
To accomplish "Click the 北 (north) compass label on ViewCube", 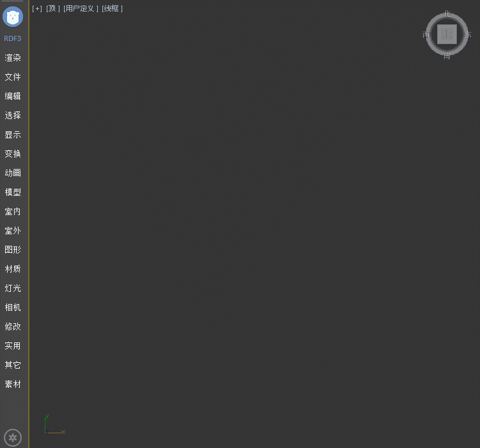I will tap(447, 13).
